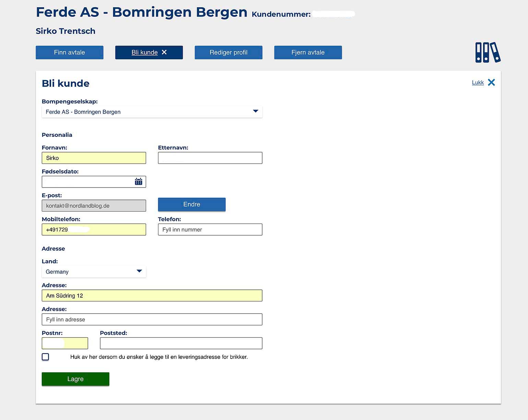Open the Land dropdown showing Germany
528x420 pixels.
click(x=94, y=272)
